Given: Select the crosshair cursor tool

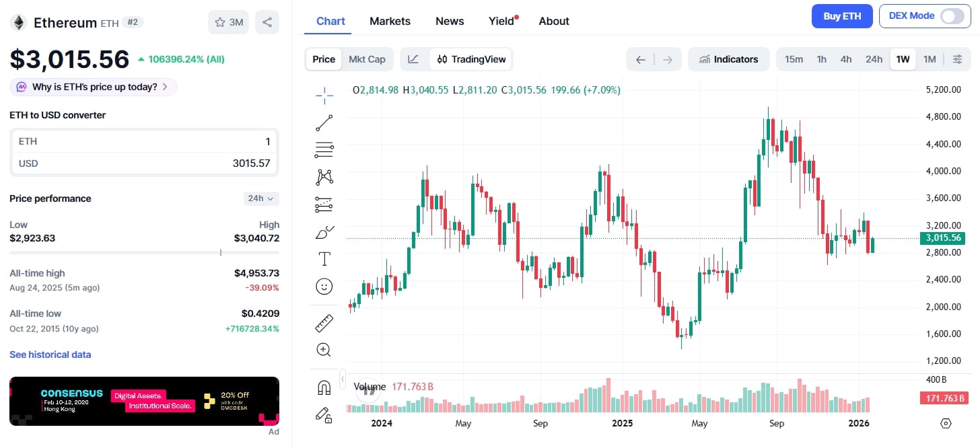Looking at the screenshot, I should (324, 94).
